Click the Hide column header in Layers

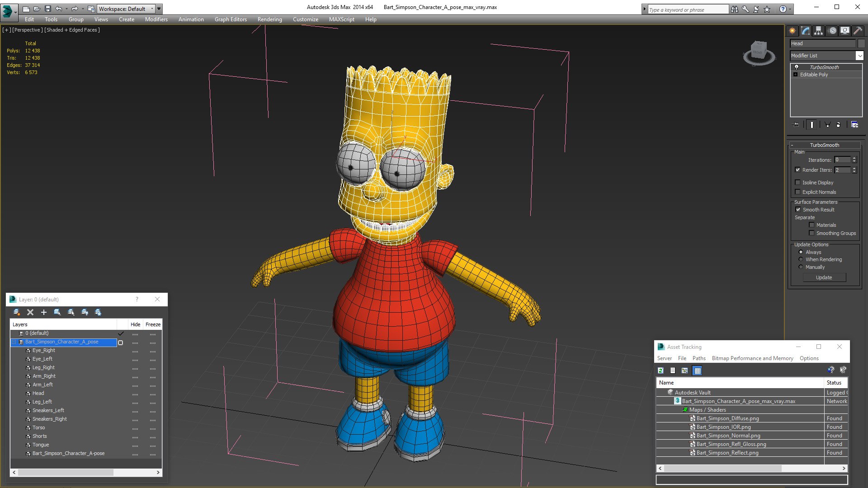pyautogui.click(x=135, y=324)
